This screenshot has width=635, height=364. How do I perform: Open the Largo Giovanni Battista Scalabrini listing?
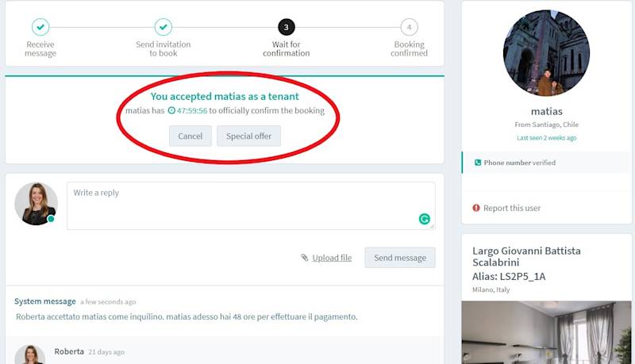526,256
